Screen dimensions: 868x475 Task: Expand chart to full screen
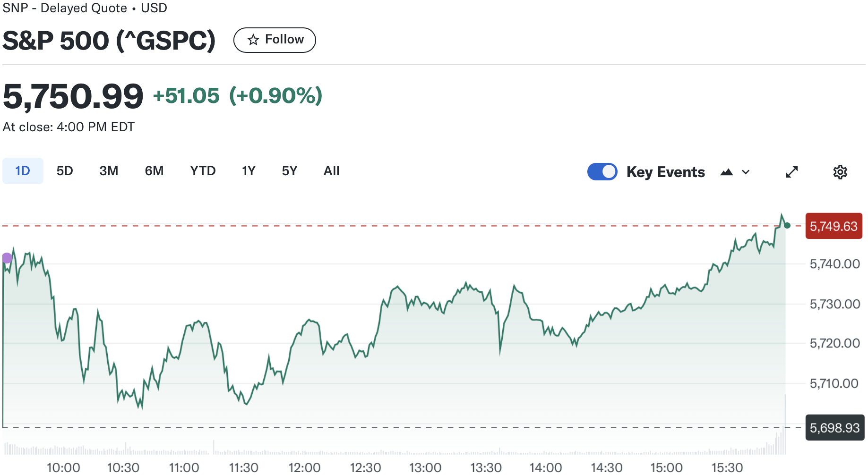click(792, 172)
